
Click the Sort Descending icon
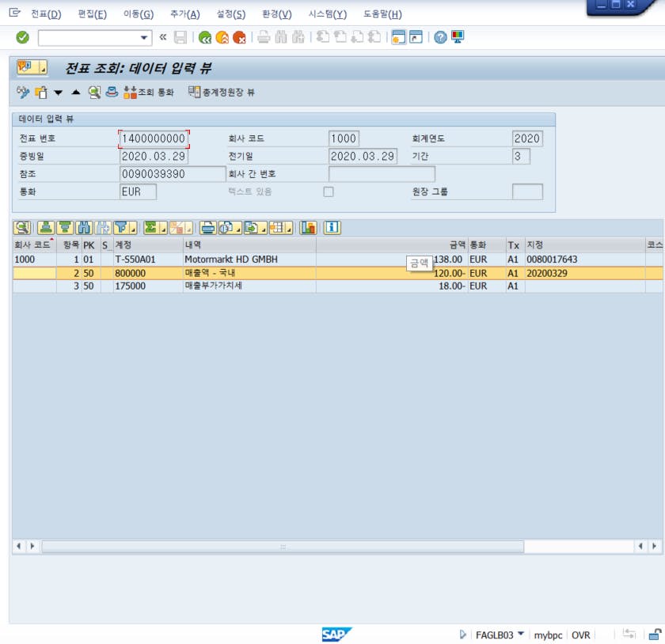[x=65, y=228]
